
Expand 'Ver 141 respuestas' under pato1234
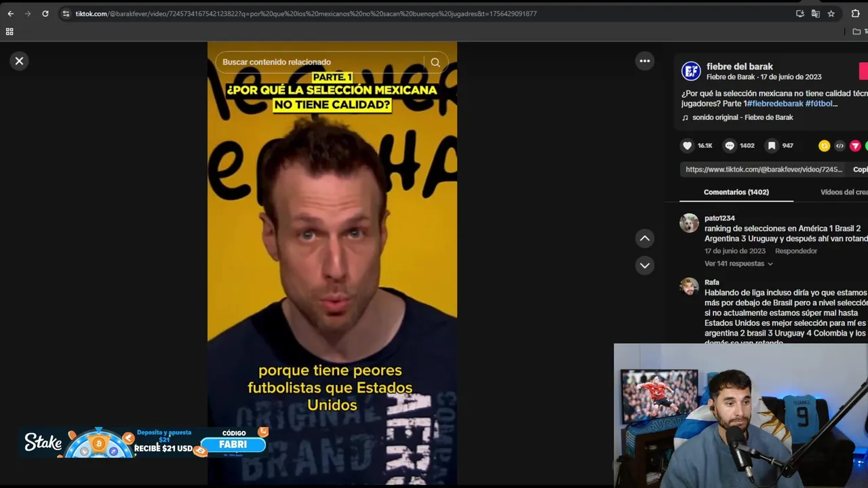(x=738, y=264)
